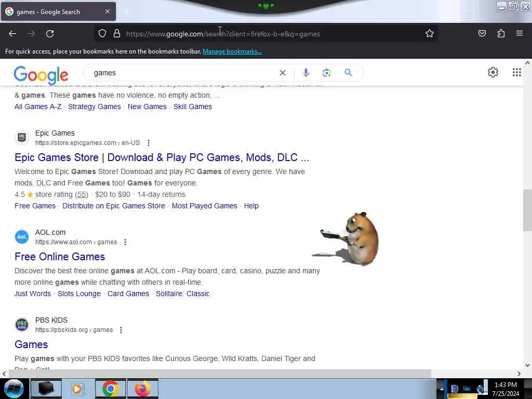The width and height of the screenshot is (532, 399).
Task: Open the Just Words sitelink
Action: tap(33, 294)
